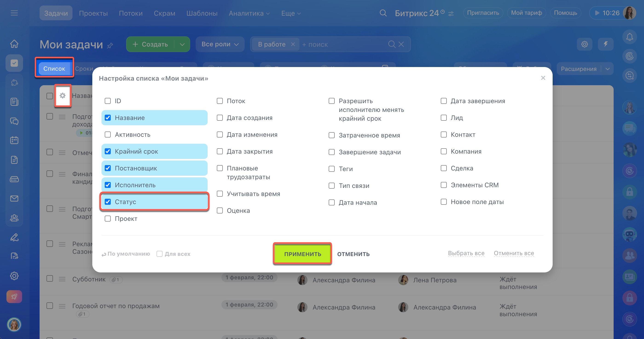Viewport: 644px width, 339px height.
Task: Open the calendar icon in left sidebar
Action: point(14,140)
